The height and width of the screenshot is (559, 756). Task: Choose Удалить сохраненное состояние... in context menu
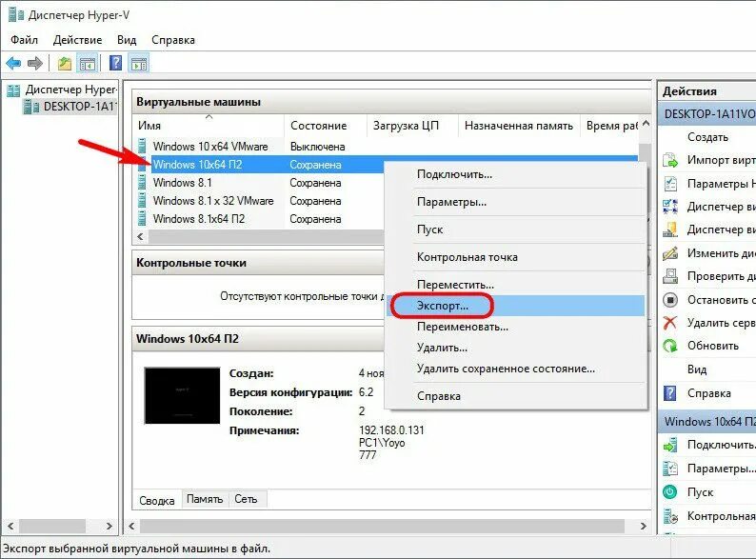coord(516,369)
